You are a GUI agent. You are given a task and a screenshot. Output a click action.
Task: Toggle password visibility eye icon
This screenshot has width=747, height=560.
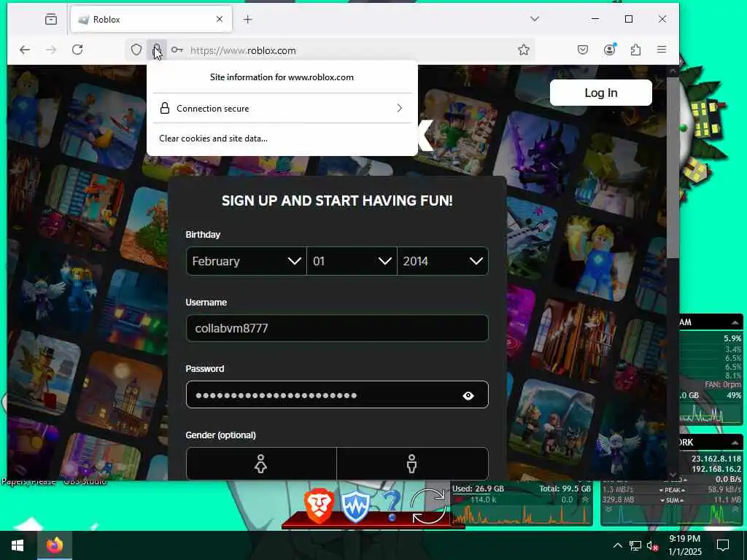point(468,396)
